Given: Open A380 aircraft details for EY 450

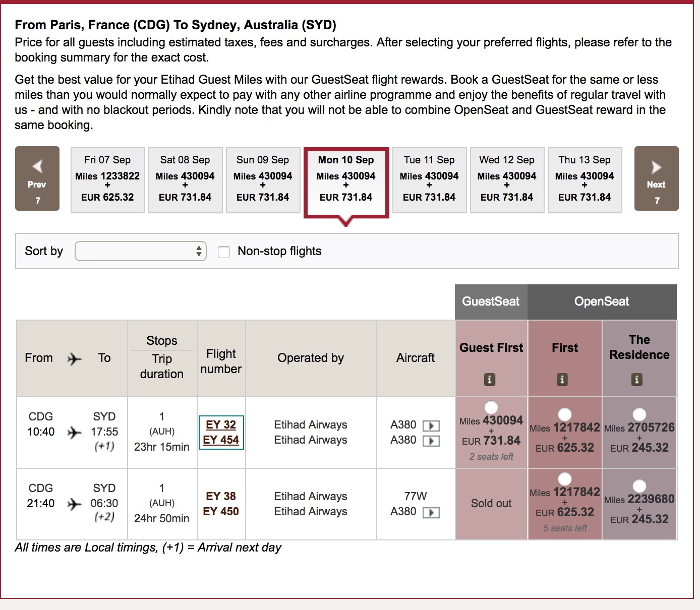Looking at the screenshot, I should pyautogui.click(x=431, y=513).
